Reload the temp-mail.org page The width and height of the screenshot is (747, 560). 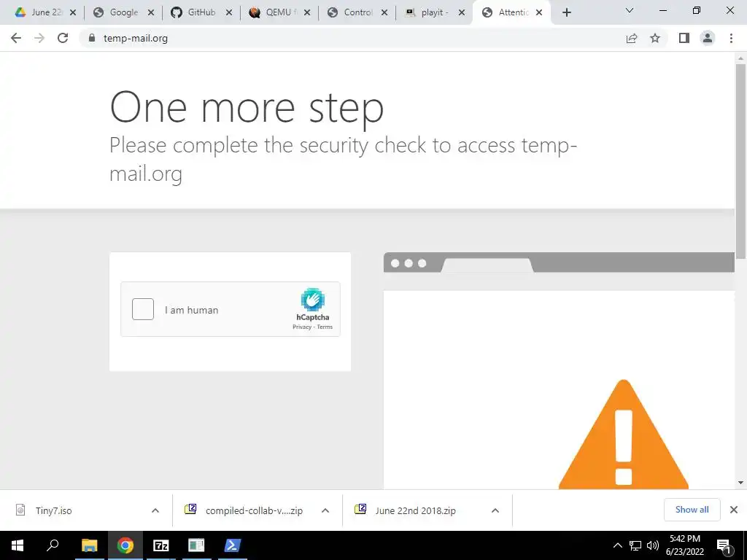click(63, 38)
